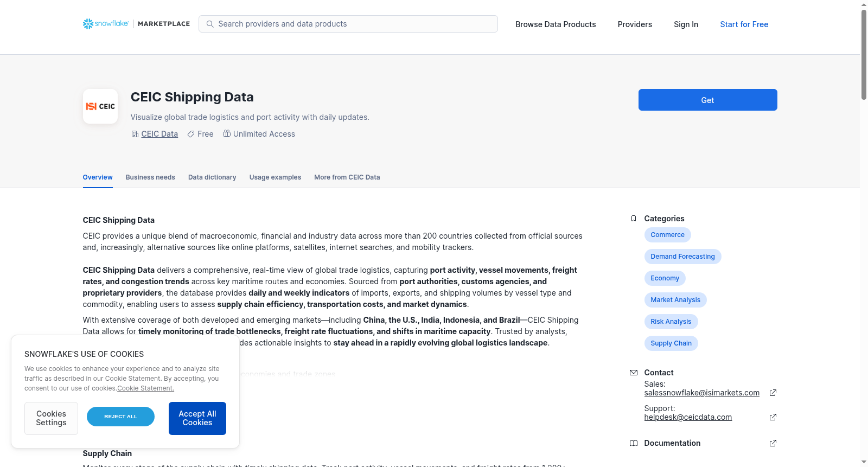Screen dimensions: 868x467
Task: Click the Snowflake logo icon
Action: click(x=88, y=24)
